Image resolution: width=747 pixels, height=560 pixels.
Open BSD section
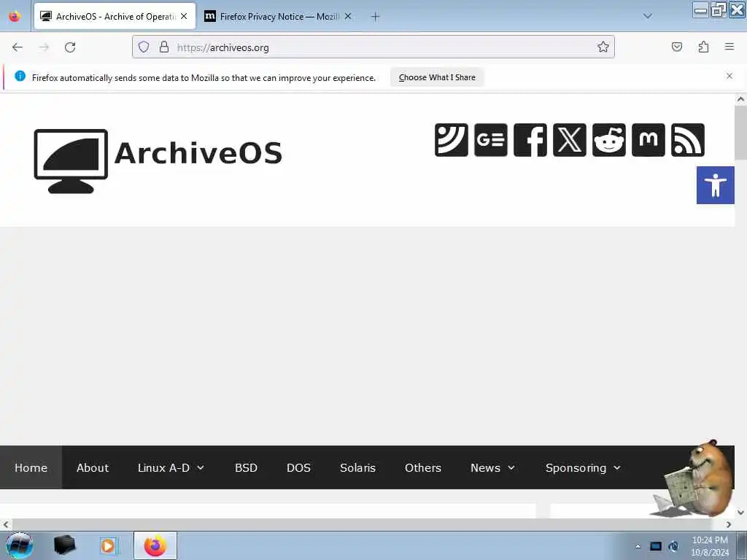pos(246,467)
